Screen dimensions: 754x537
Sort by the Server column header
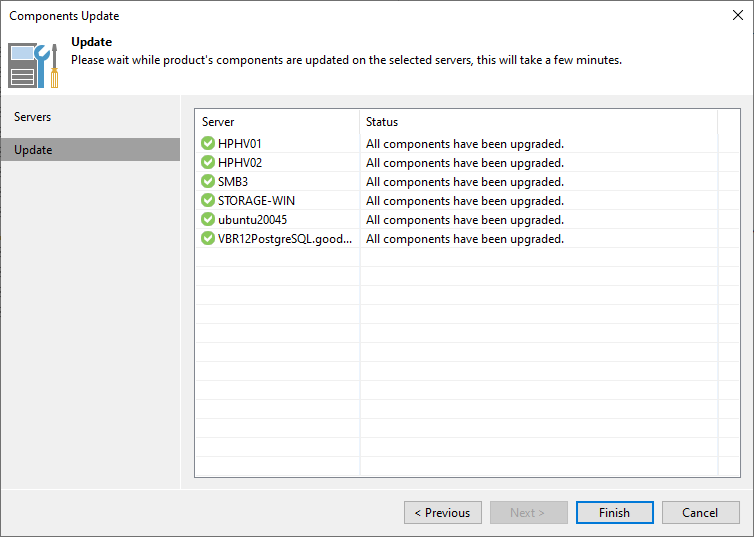pyautogui.click(x=277, y=122)
